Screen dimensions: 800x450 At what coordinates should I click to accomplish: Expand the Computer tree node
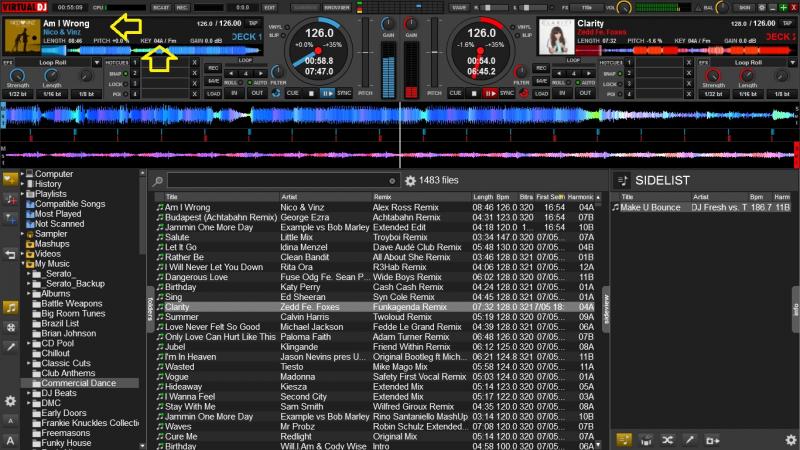[x=22, y=174]
